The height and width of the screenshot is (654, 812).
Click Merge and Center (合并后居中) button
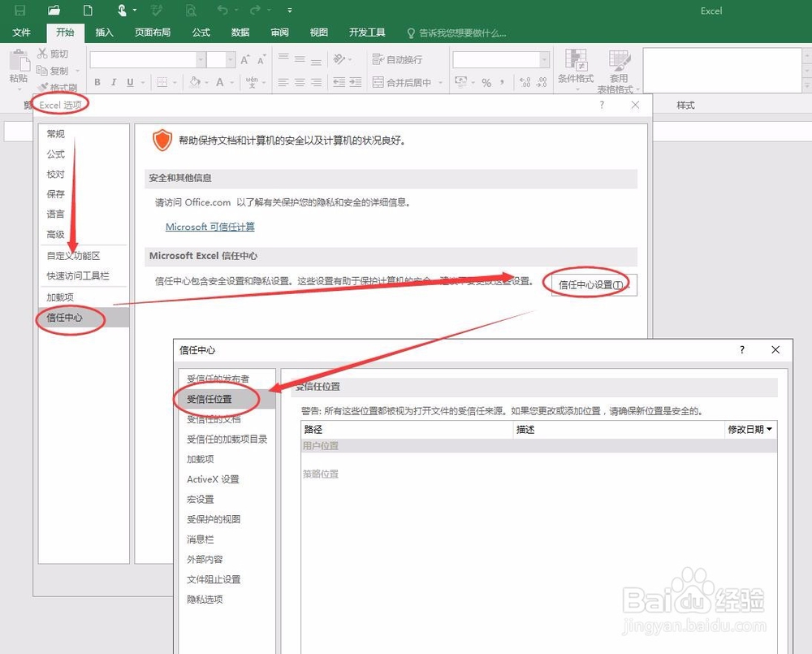pyautogui.click(x=402, y=82)
